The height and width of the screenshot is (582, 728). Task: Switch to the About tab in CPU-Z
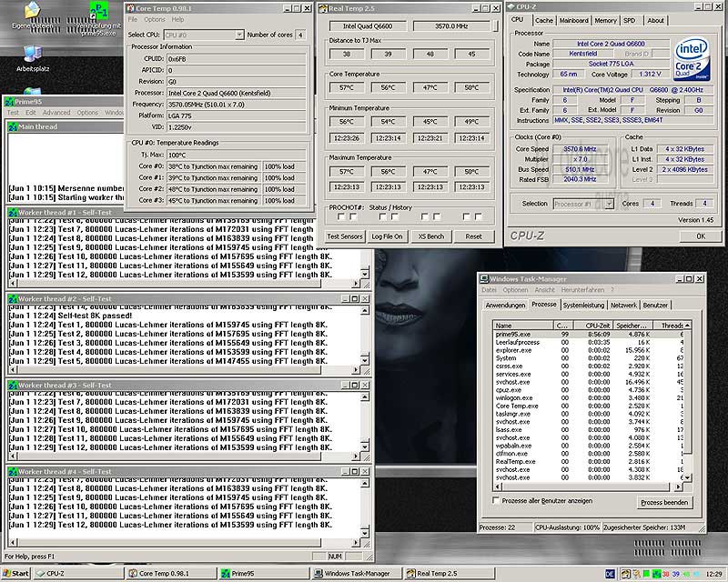tap(655, 20)
